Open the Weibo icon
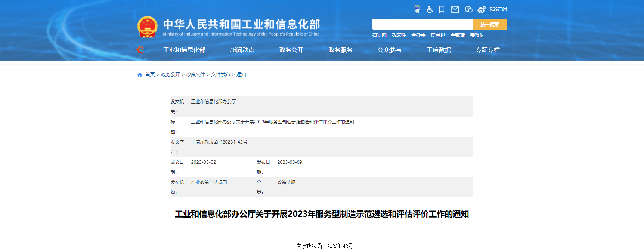Image resolution: width=644 pixels, height=252 pixels. (x=482, y=9)
